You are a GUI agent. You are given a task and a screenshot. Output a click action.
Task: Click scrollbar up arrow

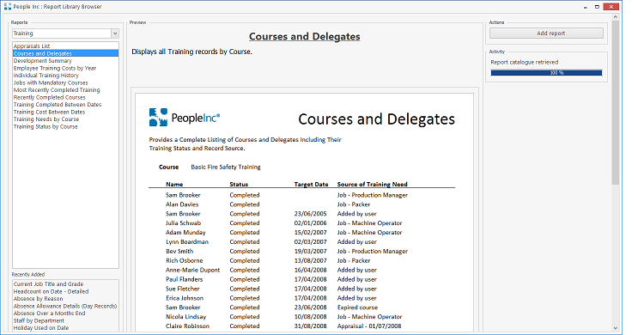tap(616, 17)
